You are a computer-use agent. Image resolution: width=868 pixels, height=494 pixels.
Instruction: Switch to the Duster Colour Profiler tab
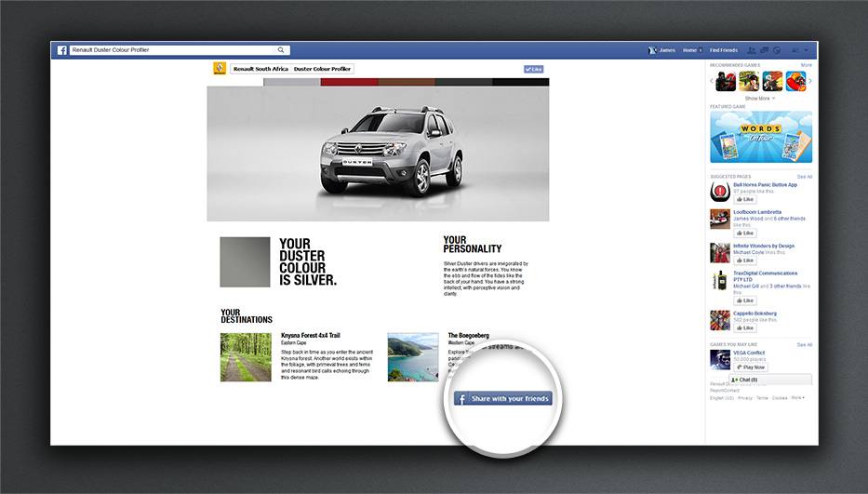point(322,69)
